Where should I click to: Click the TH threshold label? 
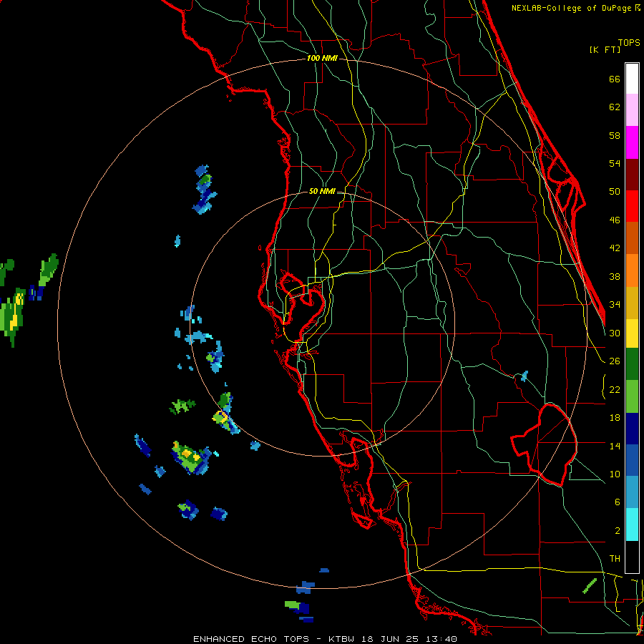(615, 559)
